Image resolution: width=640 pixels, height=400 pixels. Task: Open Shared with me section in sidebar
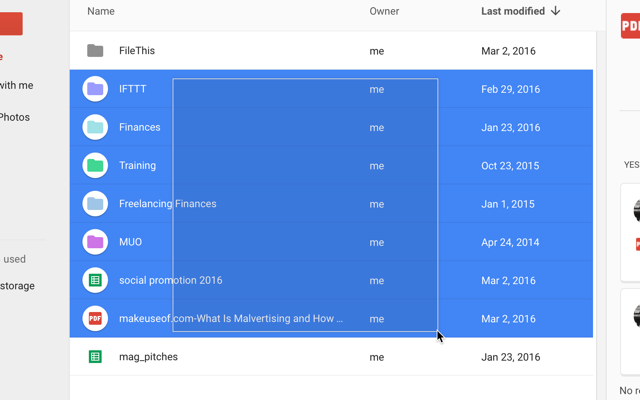point(16,85)
